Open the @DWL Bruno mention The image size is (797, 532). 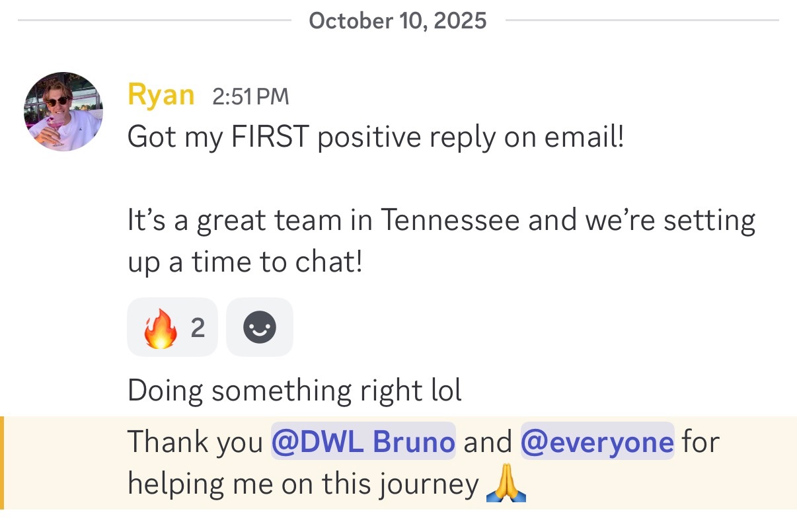click(x=363, y=441)
